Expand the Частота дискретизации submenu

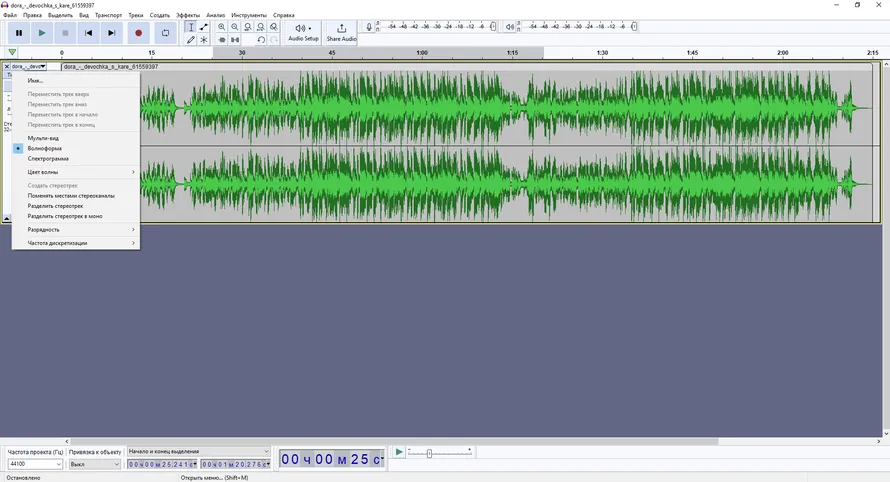[76, 243]
